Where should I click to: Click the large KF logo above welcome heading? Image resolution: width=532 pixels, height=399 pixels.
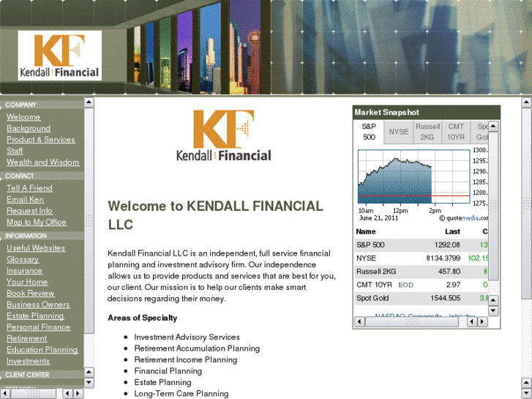[x=224, y=135]
